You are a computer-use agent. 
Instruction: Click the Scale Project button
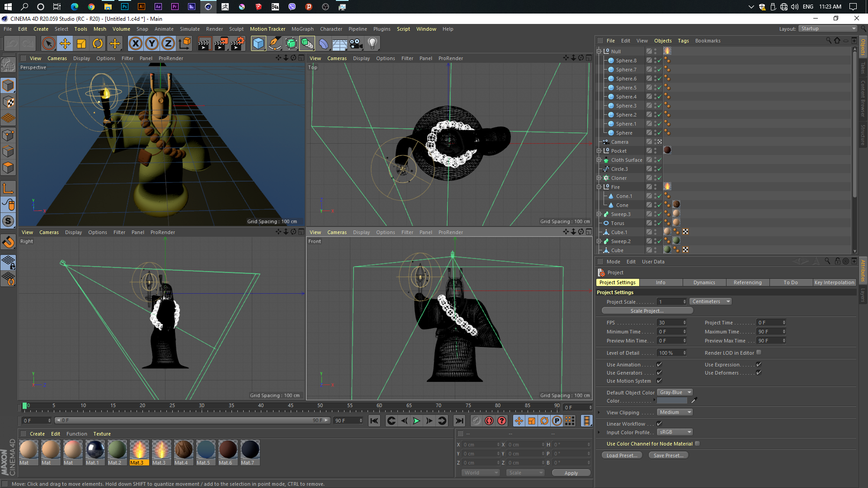[647, 311]
